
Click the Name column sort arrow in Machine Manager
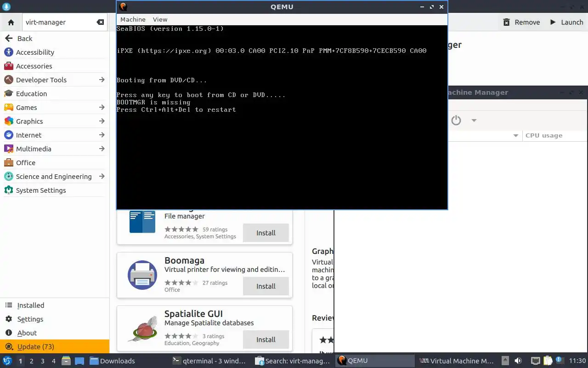(x=515, y=135)
